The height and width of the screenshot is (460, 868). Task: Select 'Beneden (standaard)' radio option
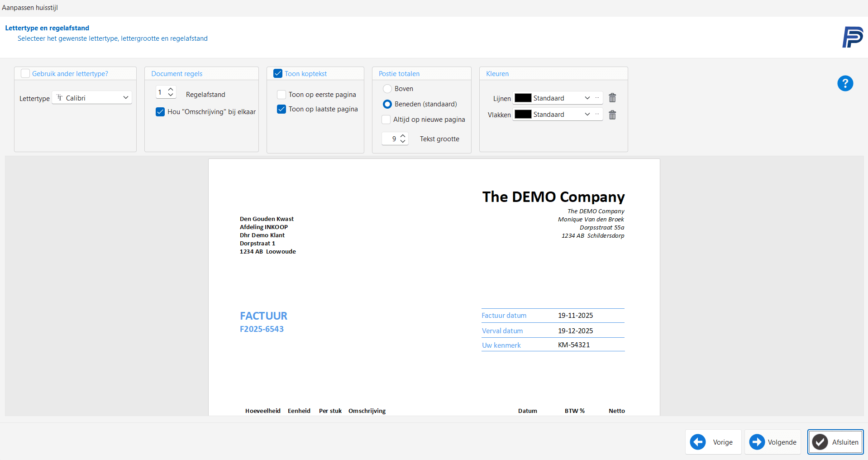tap(387, 104)
